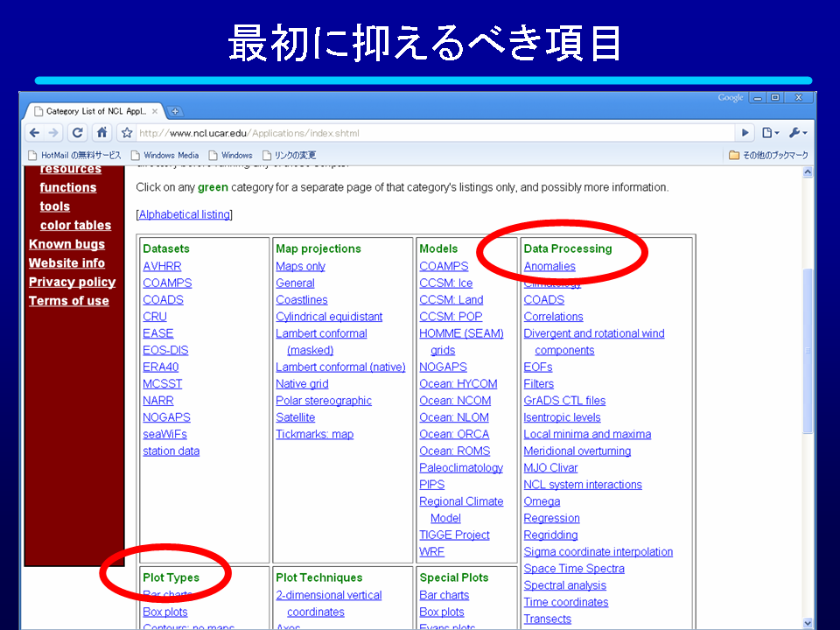The height and width of the screenshot is (630, 840).
Task: Open the TIGGE Project link
Action: click(454, 535)
